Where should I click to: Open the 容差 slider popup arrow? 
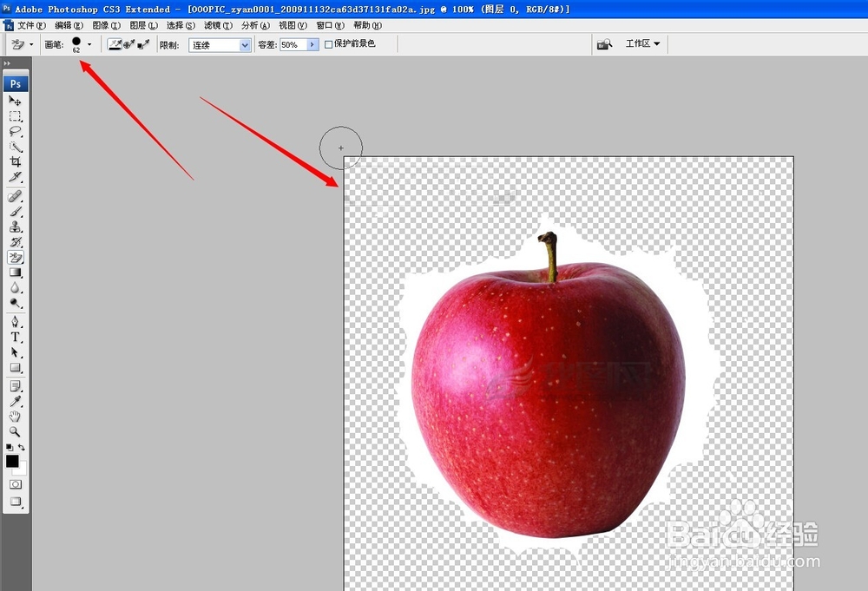(x=312, y=45)
